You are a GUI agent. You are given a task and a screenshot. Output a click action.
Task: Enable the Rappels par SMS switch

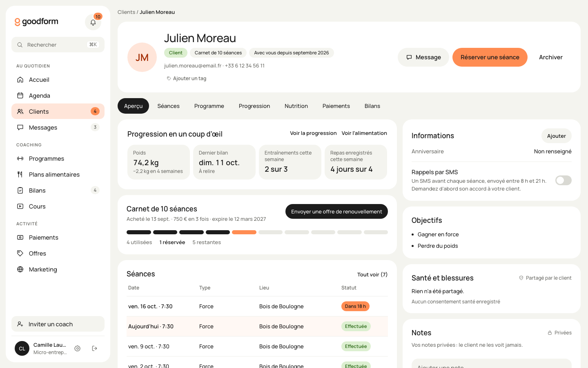pos(563,180)
